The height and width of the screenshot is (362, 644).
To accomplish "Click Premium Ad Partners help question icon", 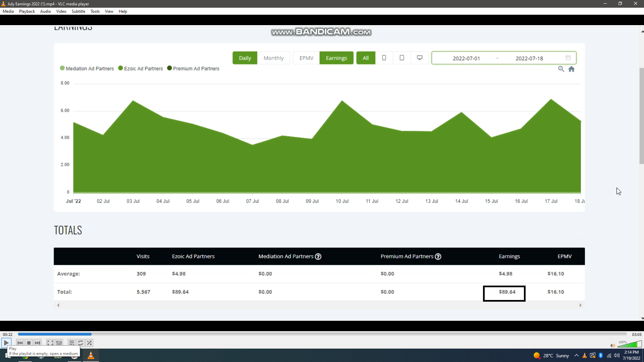I will click(x=438, y=256).
